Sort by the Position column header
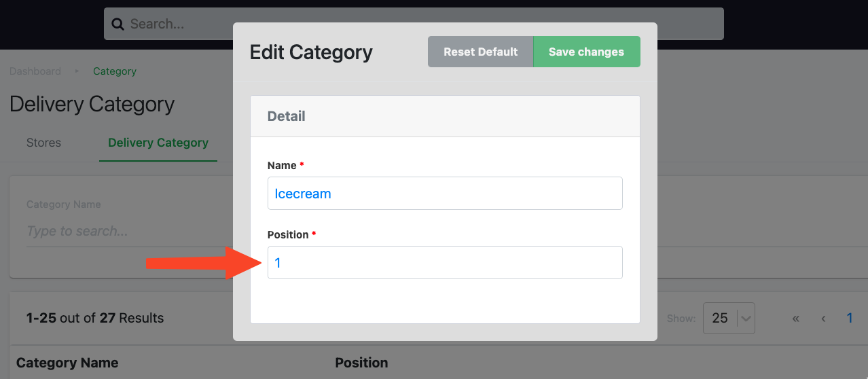The height and width of the screenshot is (379, 868). [x=361, y=363]
